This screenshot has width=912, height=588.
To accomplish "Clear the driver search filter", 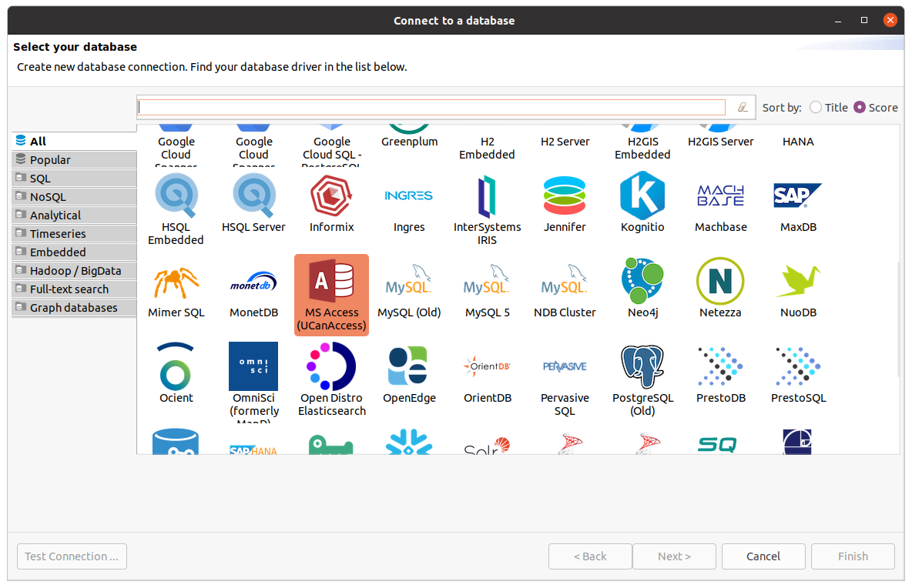I will tap(743, 108).
